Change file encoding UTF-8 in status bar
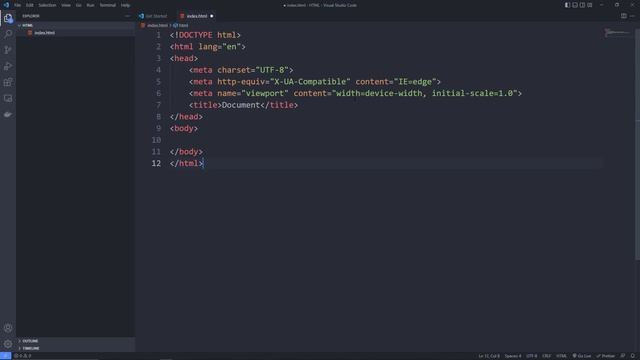 [531, 356]
